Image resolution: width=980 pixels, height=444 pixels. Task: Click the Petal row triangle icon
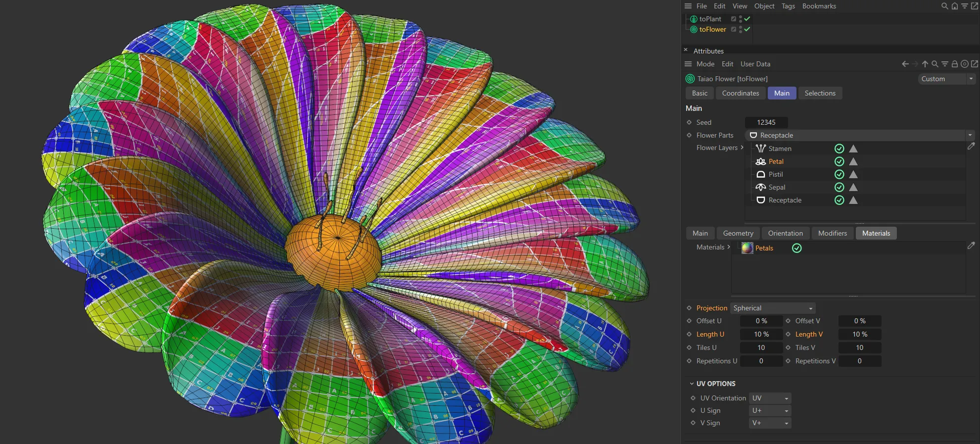point(853,161)
